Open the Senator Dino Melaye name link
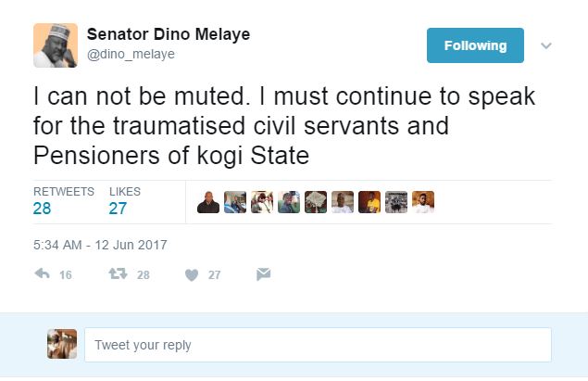588x381 pixels. (x=168, y=34)
